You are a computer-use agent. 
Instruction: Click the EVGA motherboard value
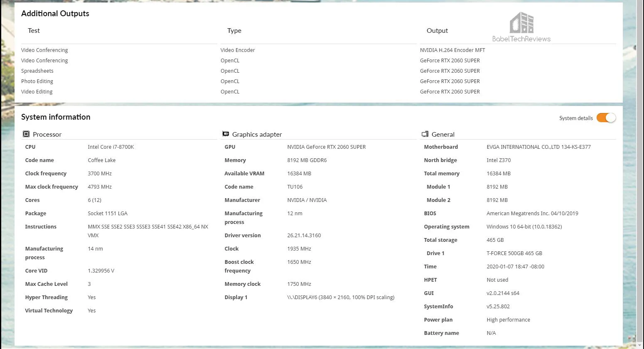click(538, 147)
